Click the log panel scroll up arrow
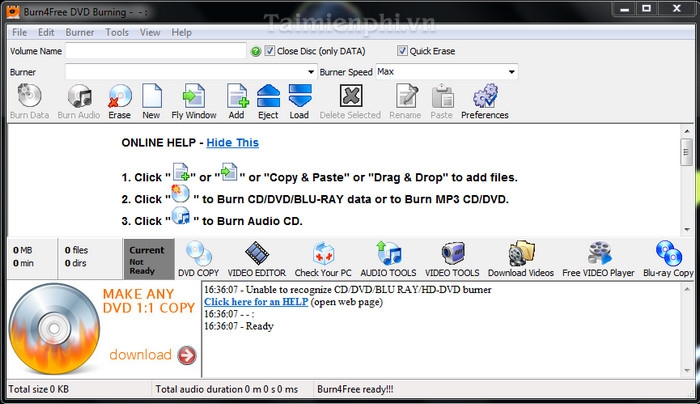The width and height of the screenshot is (700, 404). click(687, 289)
